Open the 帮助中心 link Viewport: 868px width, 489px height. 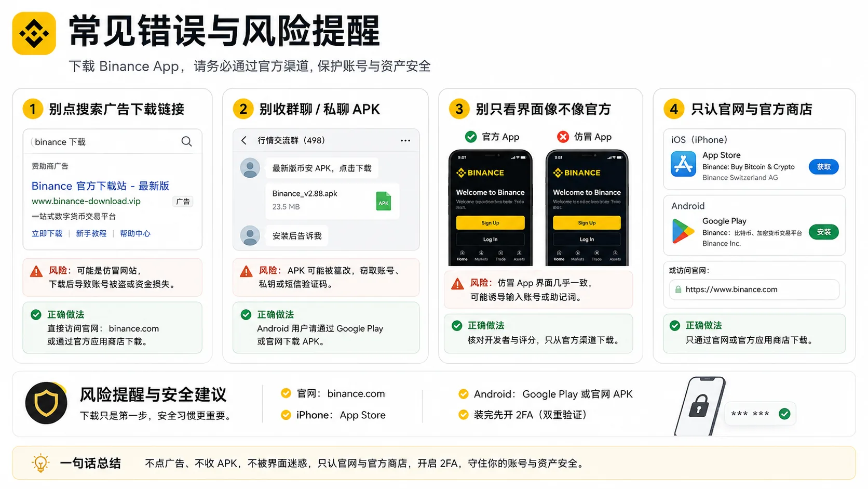point(135,233)
